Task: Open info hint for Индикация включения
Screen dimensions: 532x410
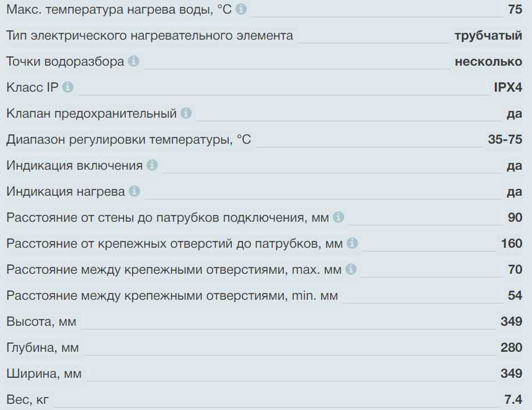Action: (x=152, y=165)
